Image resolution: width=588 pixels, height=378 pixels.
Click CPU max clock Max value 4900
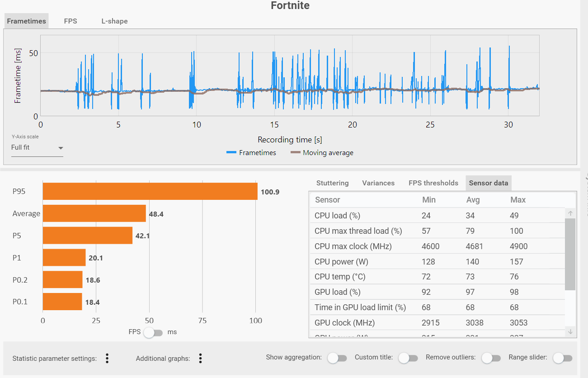click(519, 246)
